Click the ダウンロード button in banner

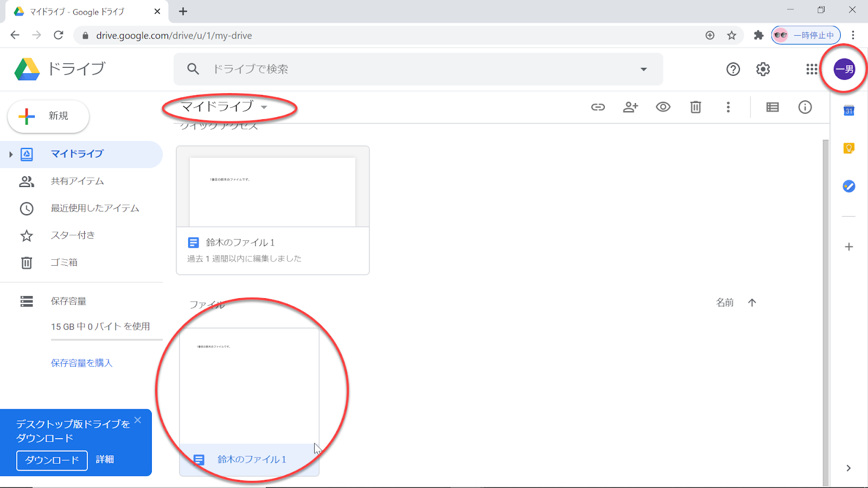(52, 460)
